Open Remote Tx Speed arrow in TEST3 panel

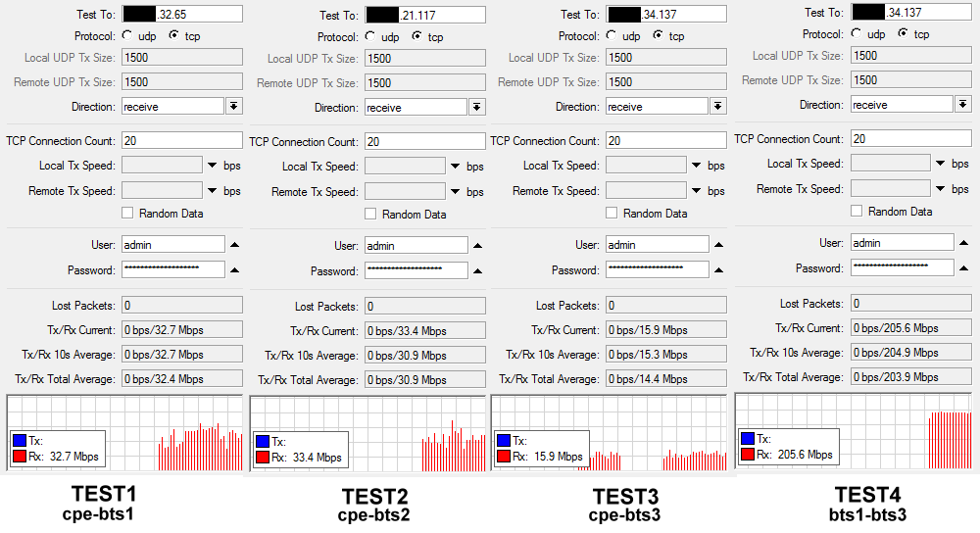[x=696, y=191]
